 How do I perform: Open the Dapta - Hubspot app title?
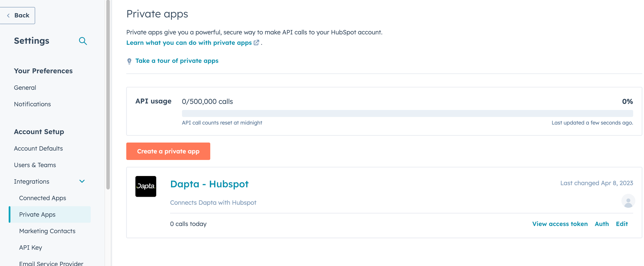(x=209, y=184)
